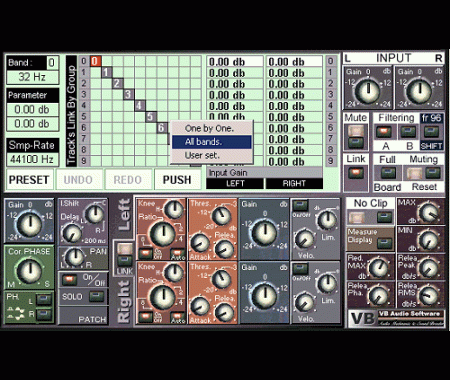Toggle the lit LINK button between Left and Right
450x380 pixels.
click(x=125, y=249)
